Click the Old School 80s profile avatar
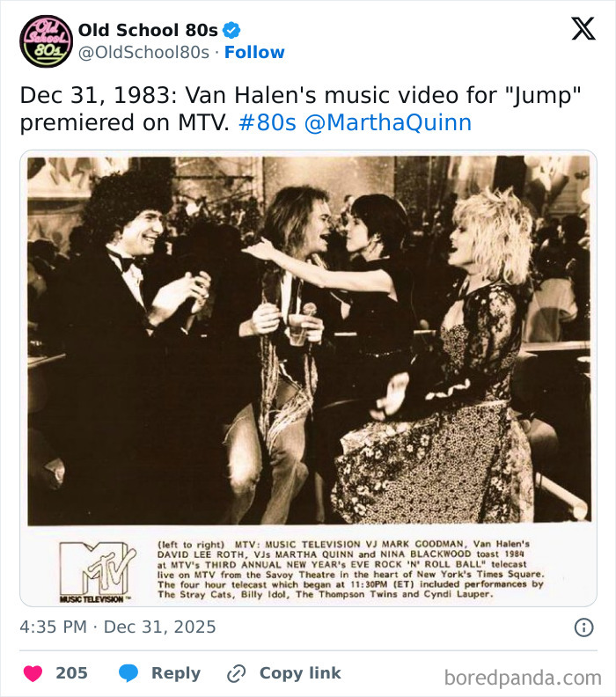 click(46, 41)
